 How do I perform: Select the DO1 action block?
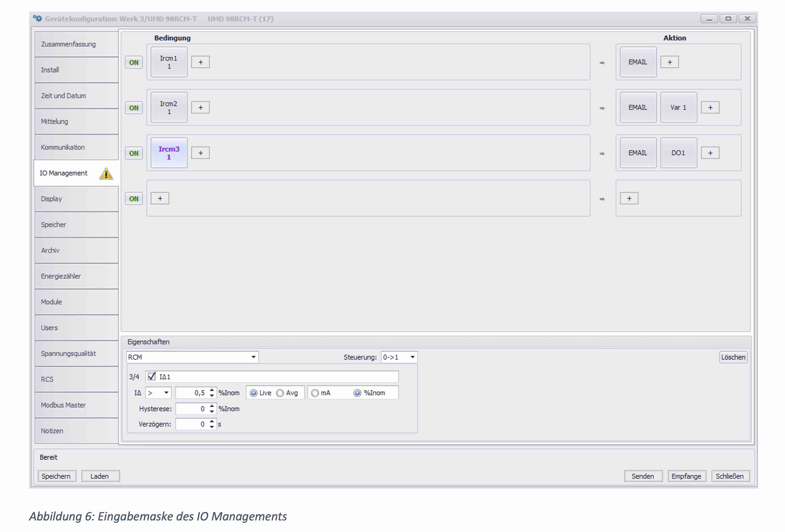679,153
